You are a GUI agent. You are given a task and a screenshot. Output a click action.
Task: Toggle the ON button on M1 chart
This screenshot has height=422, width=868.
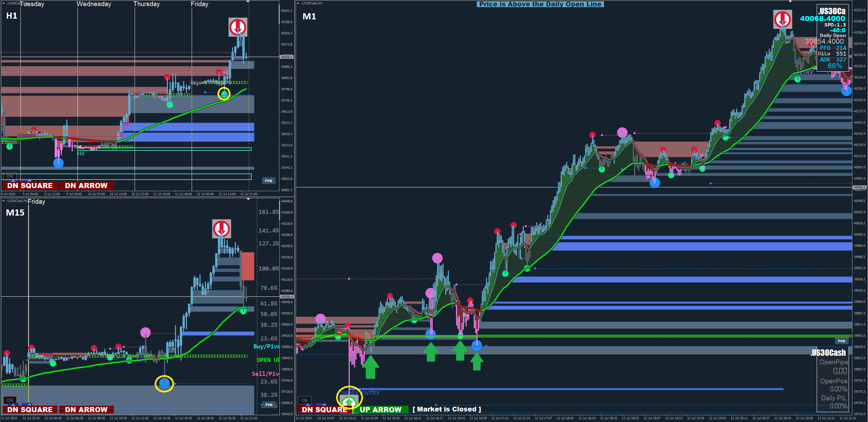[304, 400]
